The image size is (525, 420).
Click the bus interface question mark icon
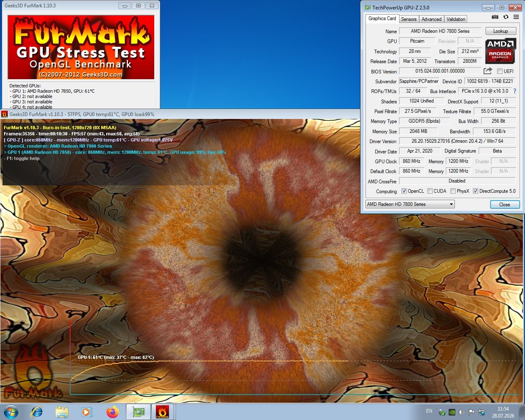pyautogui.click(x=515, y=91)
